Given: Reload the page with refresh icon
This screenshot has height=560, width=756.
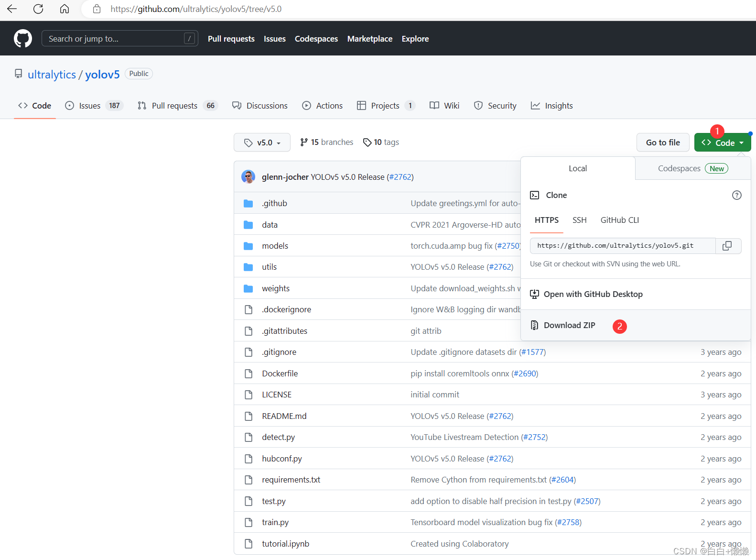Looking at the screenshot, I should click(x=38, y=9).
